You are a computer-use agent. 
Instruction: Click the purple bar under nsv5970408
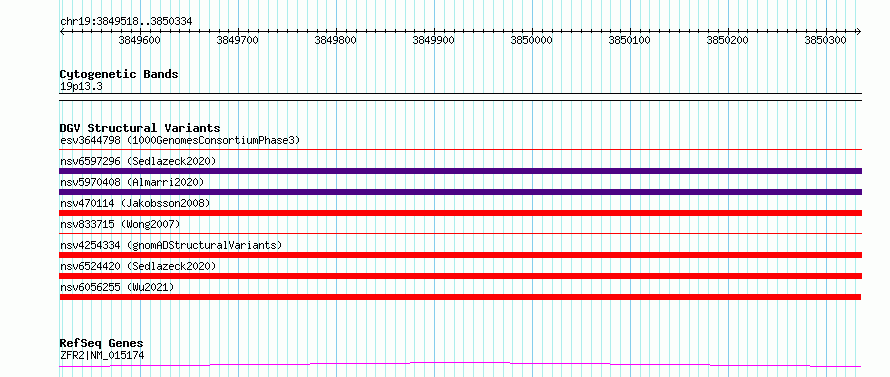point(461,192)
